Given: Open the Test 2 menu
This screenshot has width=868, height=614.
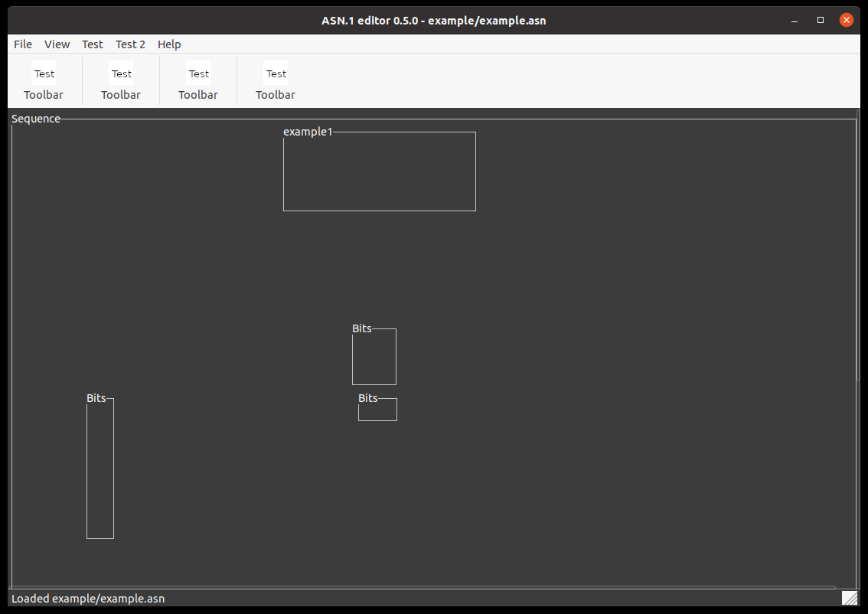Looking at the screenshot, I should pyautogui.click(x=130, y=44).
